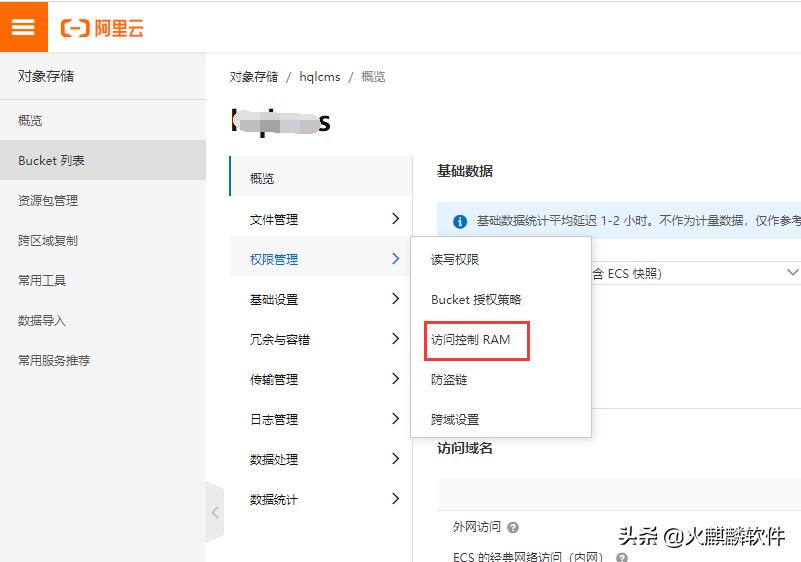801x562 pixels.
Task: Select the bucket 概览 tab
Action: [321, 178]
